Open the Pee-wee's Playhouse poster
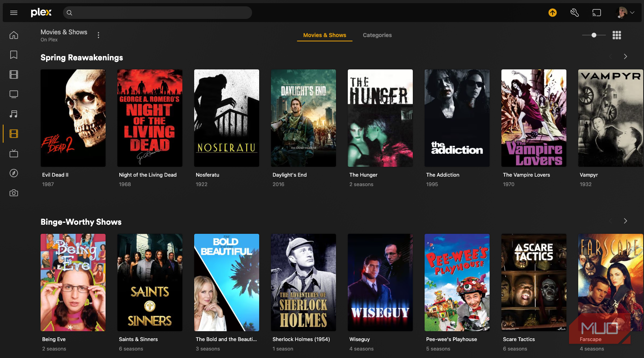Viewport: 644px width, 358px height. pyautogui.click(x=457, y=282)
